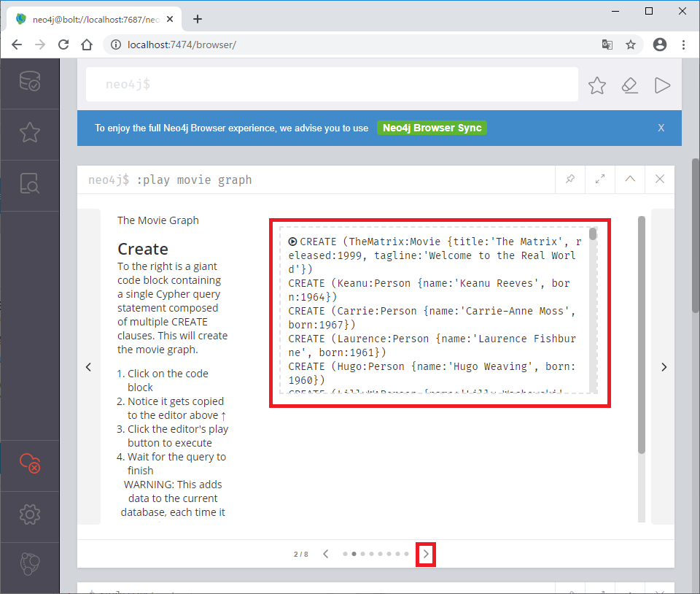Image resolution: width=700 pixels, height=594 pixels.
Task: Select the first pagination dot
Action: point(345,554)
